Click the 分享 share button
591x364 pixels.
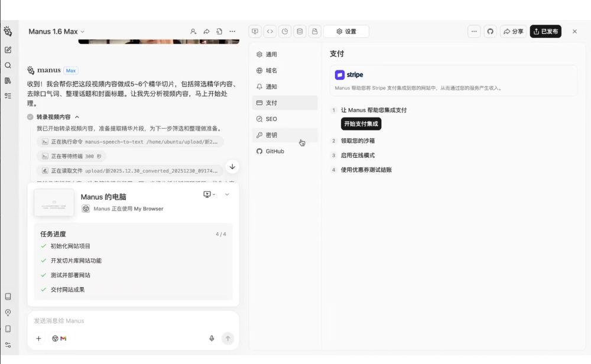click(513, 31)
